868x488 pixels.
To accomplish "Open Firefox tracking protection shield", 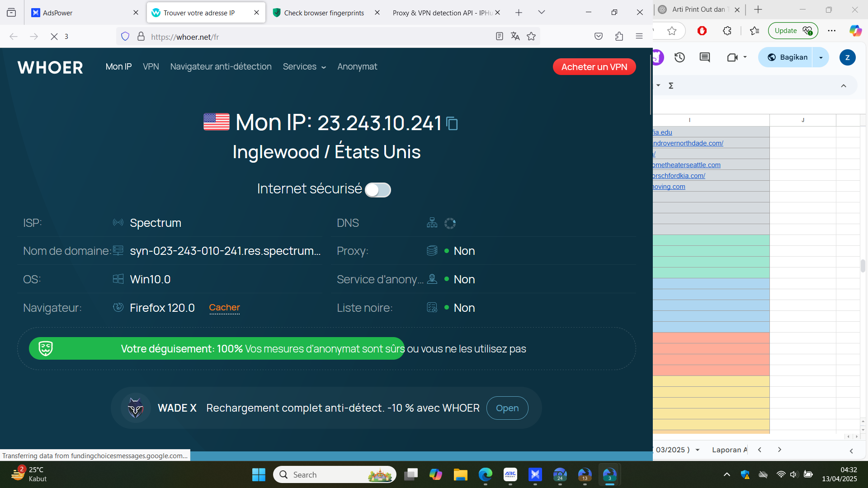I will 125,37.
